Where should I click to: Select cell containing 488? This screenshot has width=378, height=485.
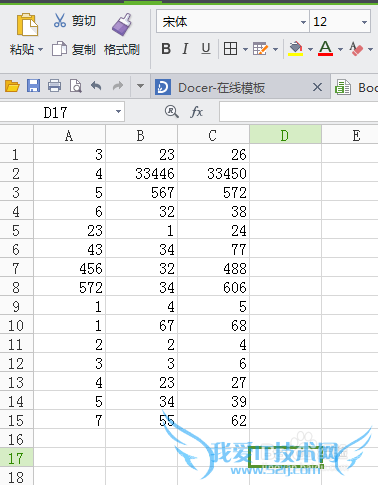tap(213, 268)
